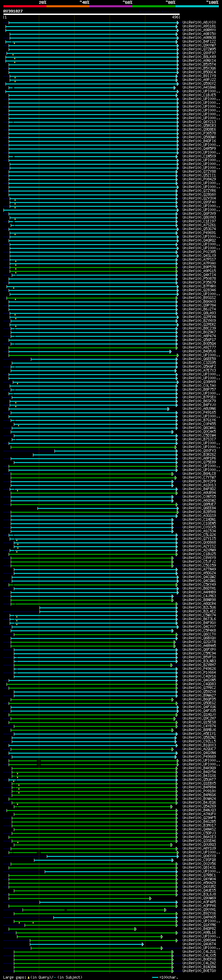222x980 pixels.
Task: Select UniRef100_B6DTH1 label
Action: [199, 589]
